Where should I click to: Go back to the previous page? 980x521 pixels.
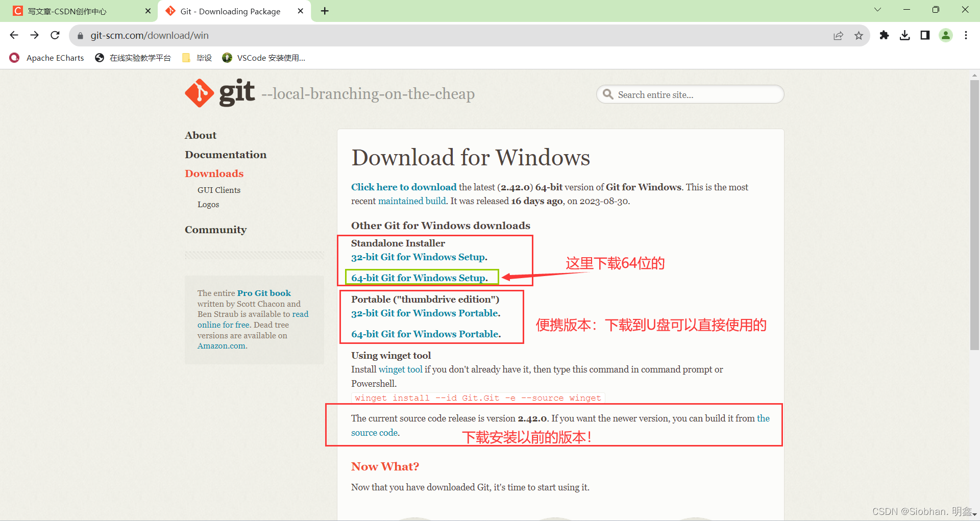[x=14, y=35]
